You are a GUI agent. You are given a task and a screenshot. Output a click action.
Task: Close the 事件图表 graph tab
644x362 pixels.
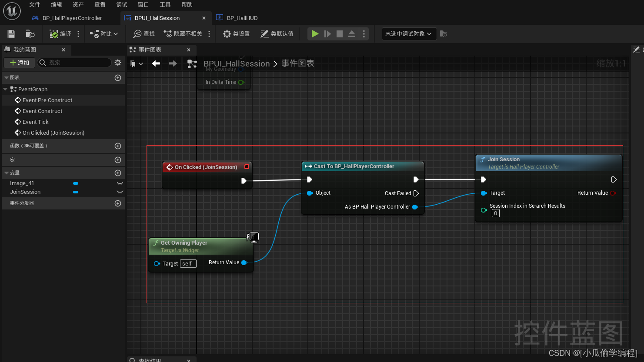pyautogui.click(x=189, y=50)
